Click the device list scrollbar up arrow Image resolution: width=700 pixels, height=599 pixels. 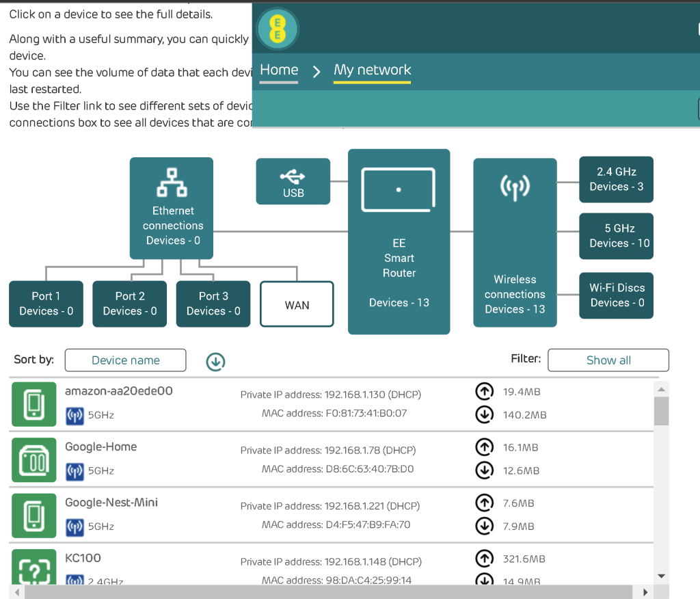(x=661, y=390)
